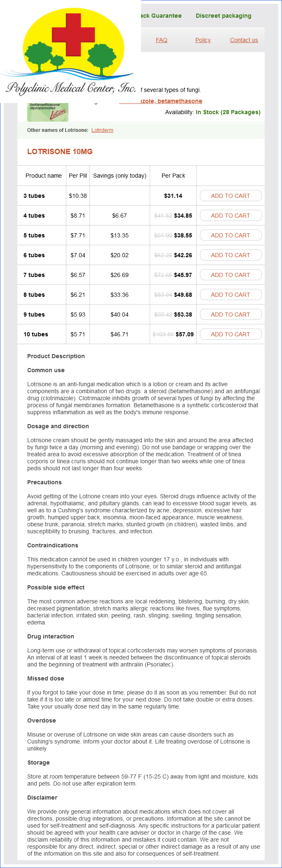
Task: Add 4 tubes pack to cart
Action: (x=230, y=216)
